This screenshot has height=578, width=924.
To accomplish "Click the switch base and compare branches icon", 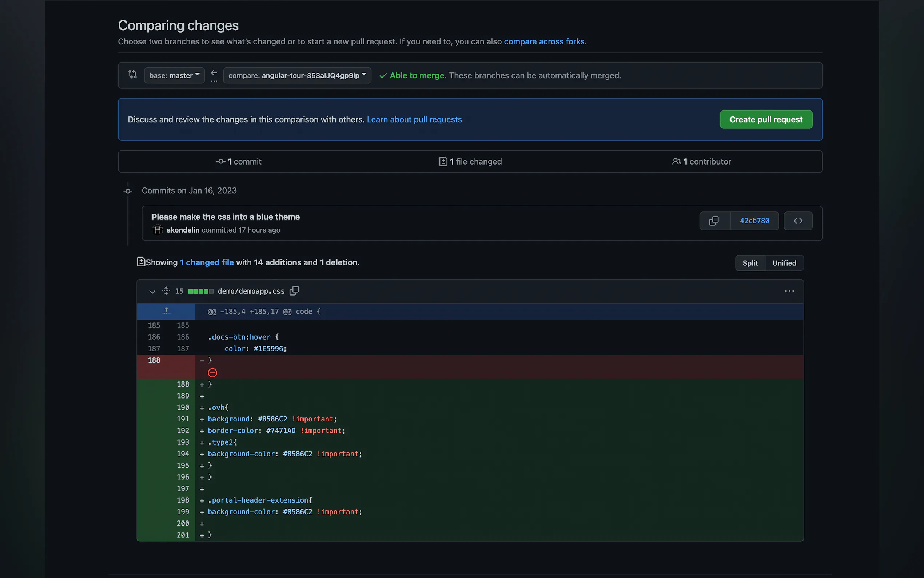I will 132,75.
